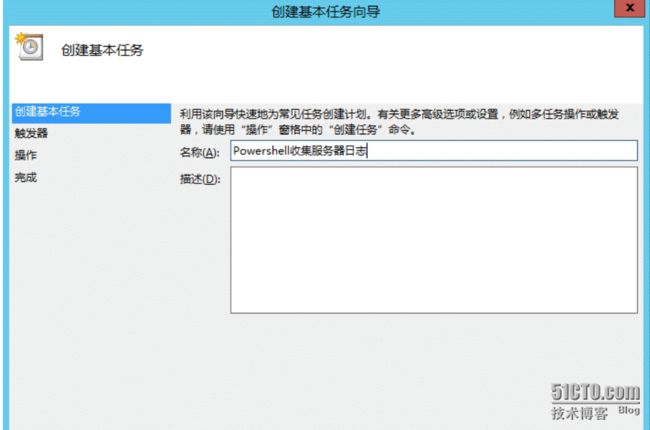
Task: Click the 名称(A): label
Action: pos(200,152)
